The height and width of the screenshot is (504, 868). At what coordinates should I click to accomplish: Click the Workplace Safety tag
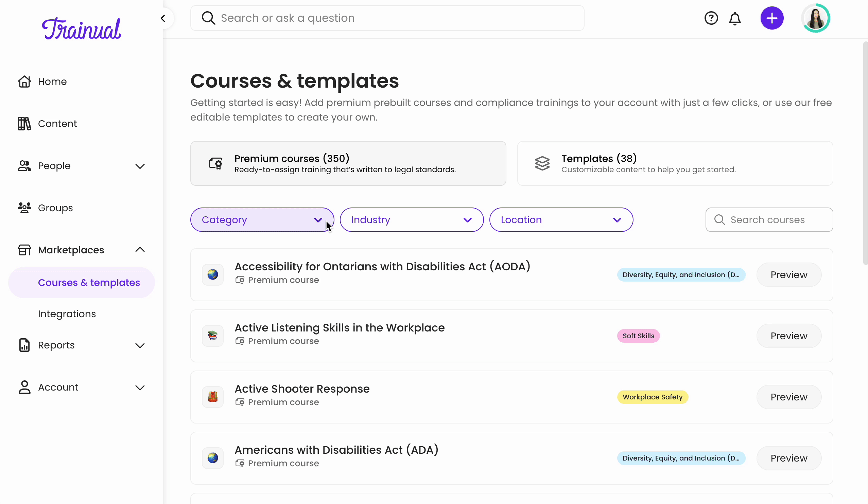pos(653,397)
